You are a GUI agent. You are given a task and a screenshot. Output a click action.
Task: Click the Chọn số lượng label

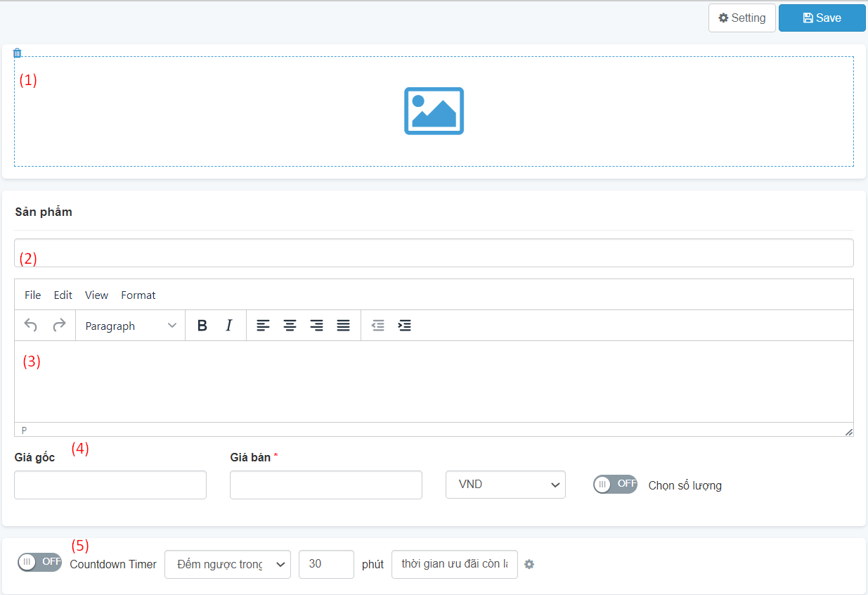pos(685,485)
